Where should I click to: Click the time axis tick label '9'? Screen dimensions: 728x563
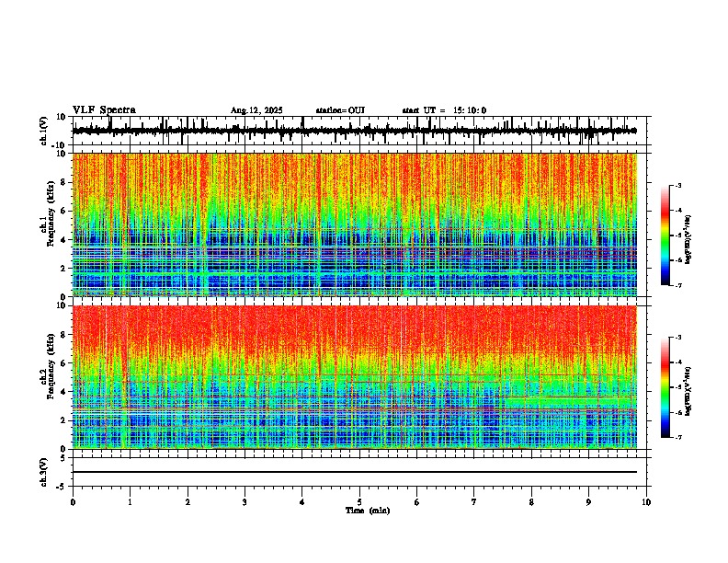[588, 502]
